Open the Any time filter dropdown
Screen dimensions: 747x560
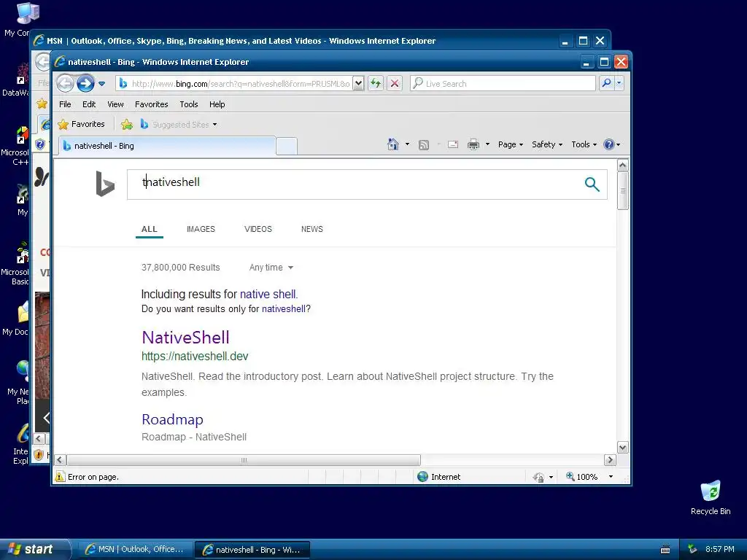271,268
